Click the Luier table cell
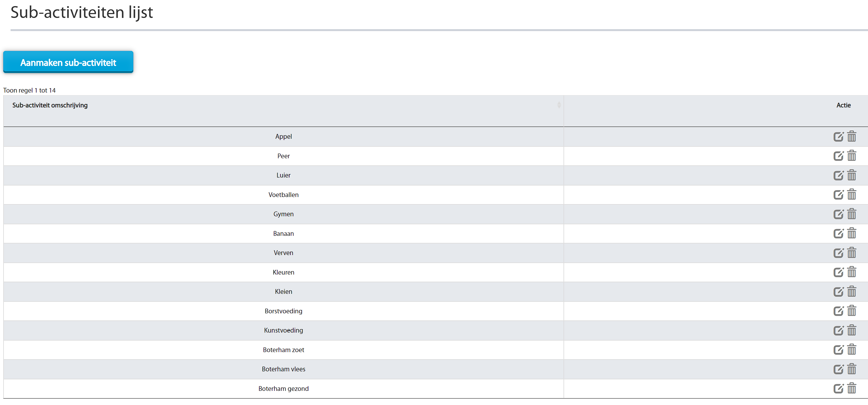The image size is (868, 405). click(283, 175)
